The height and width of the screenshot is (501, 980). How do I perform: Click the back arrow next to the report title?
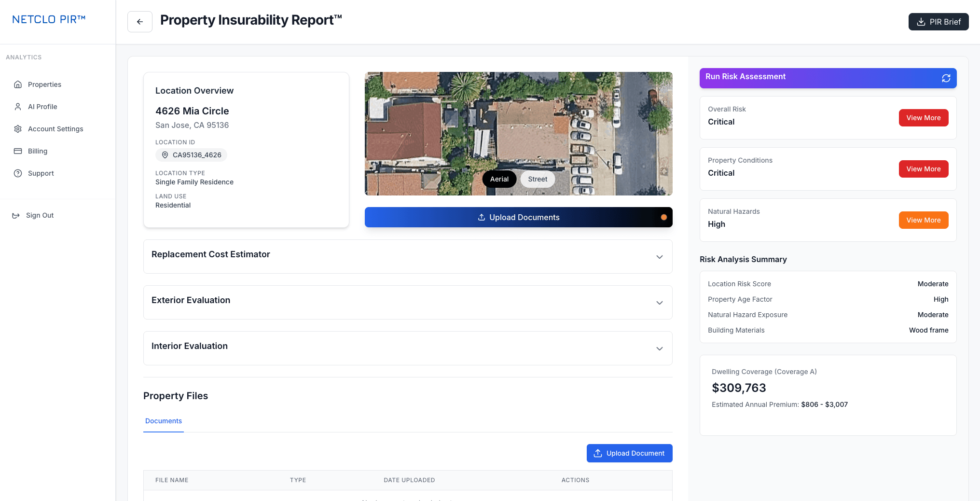[139, 21]
